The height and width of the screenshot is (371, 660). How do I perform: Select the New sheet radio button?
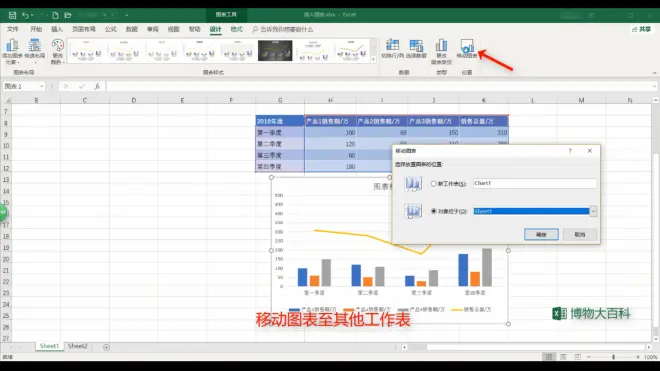pyautogui.click(x=434, y=184)
